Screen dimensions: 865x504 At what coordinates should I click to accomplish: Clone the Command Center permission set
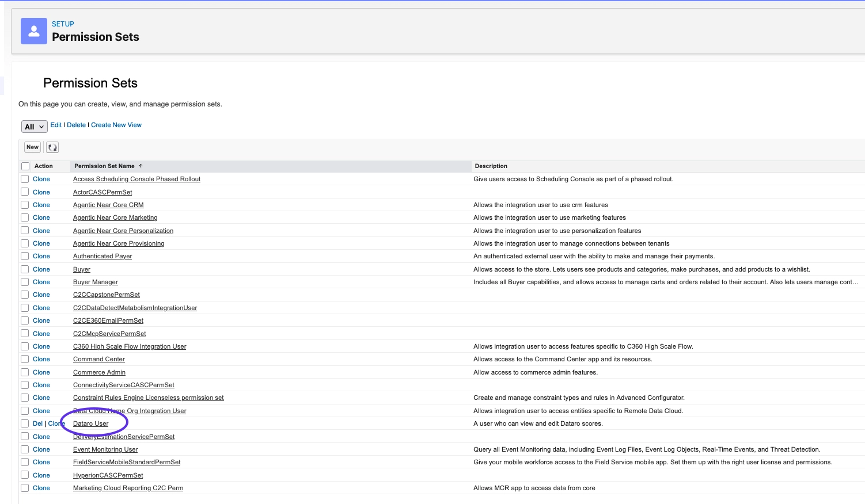pyautogui.click(x=41, y=359)
